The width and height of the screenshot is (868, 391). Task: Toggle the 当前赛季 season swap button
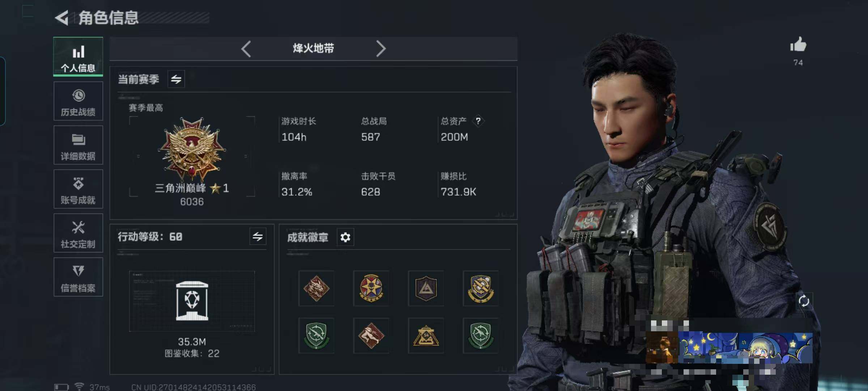tap(176, 79)
